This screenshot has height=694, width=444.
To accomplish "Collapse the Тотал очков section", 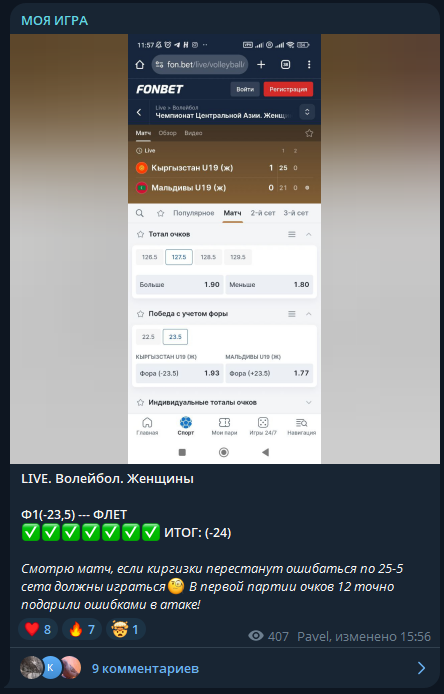I will tap(309, 234).
